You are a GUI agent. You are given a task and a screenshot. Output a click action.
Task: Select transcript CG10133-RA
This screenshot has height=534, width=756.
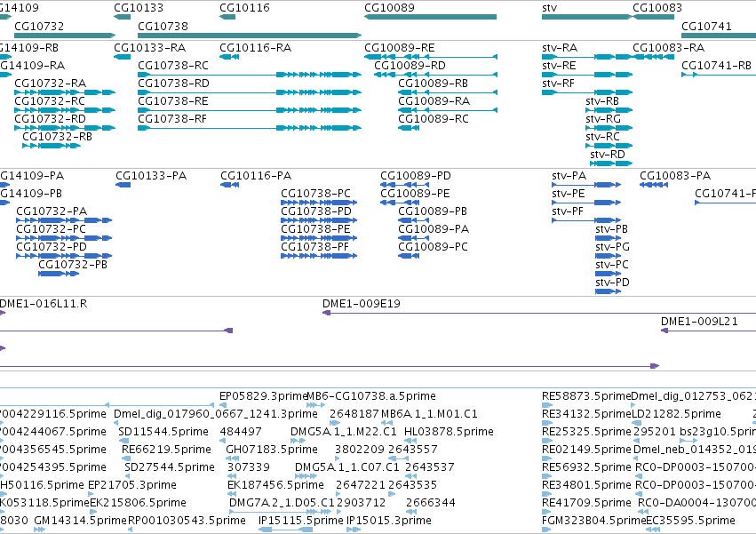tap(122, 57)
